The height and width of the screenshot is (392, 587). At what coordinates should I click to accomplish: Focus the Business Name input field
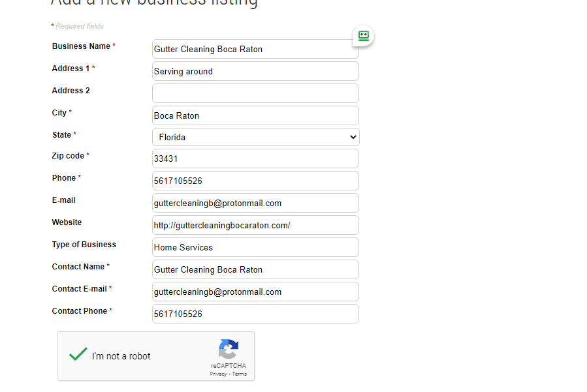pyautogui.click(x=255, y=49)
